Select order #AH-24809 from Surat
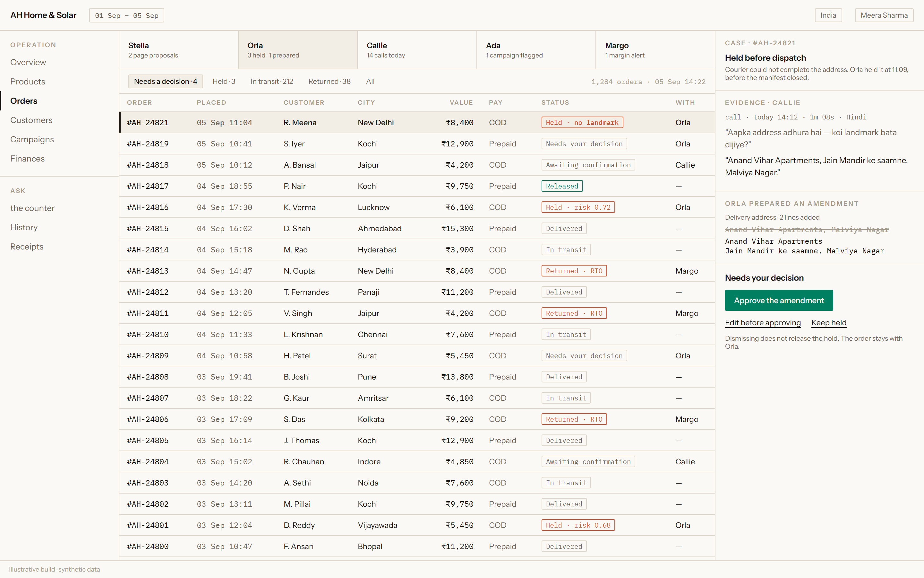Viewport: 924px width, 578px height. (417, 355)
